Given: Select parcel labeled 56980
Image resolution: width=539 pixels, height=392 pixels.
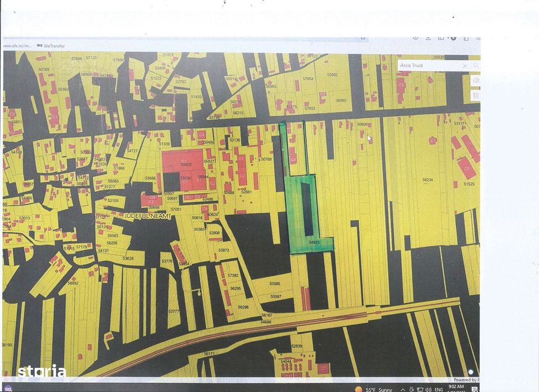Looking at the screenshot, I should click(x=341, y=101).
